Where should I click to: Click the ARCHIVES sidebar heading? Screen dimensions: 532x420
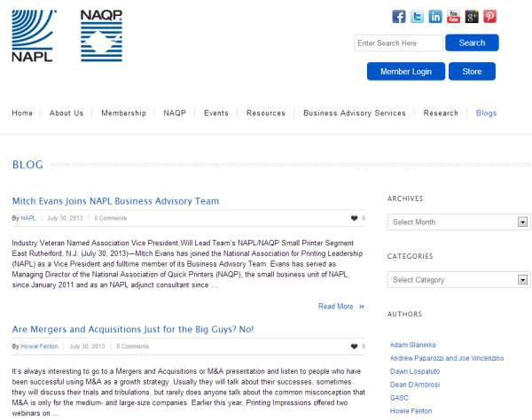pyautogui.click(x=405, y=198)
